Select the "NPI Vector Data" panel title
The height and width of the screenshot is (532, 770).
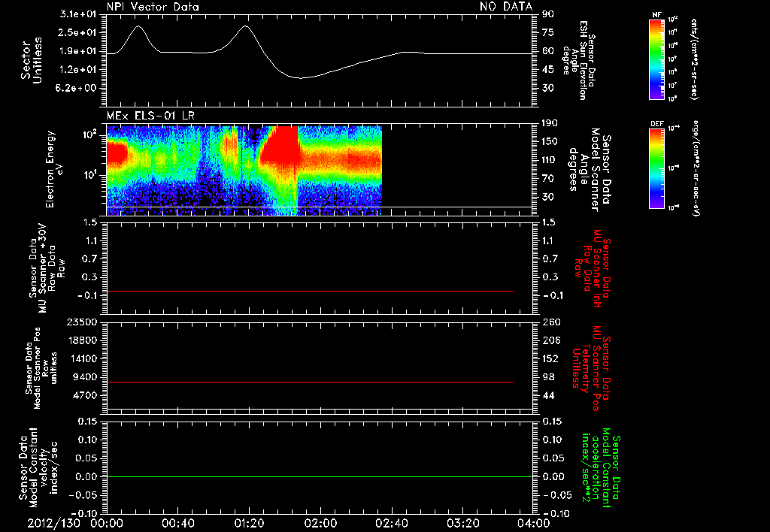tap(153, 7)
